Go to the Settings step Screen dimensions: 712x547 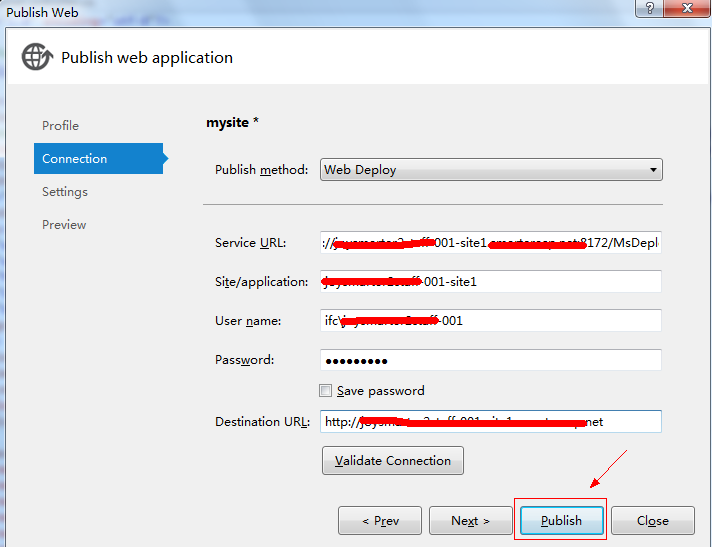[x=65, y=191]
